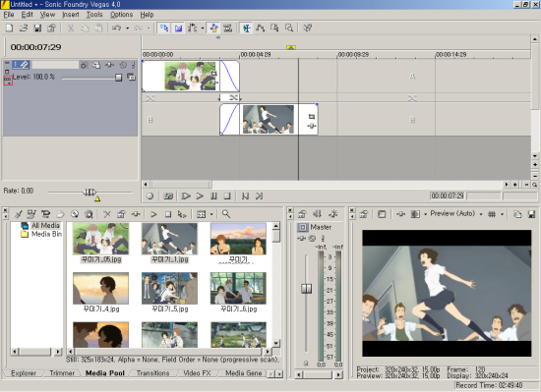The height and width of the screenshot is (392, 541).
Task: Open the Undo history dropdown arrow
Action: 127,28
